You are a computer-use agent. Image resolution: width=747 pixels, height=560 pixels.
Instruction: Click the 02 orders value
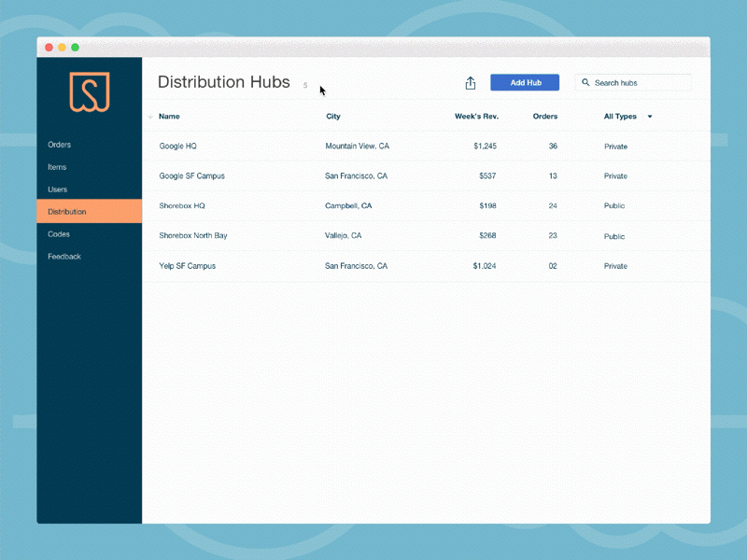coord(553,266)
